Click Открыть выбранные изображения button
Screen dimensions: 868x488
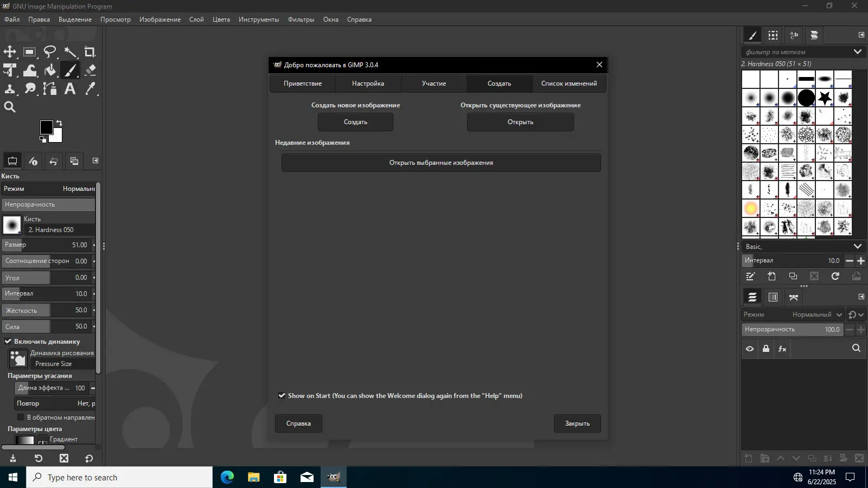(441, 163)
